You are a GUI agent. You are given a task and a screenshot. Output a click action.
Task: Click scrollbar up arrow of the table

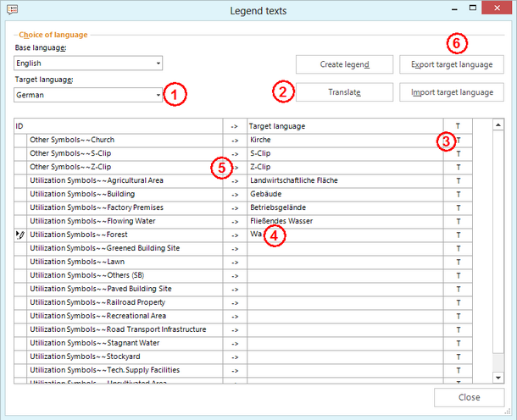pos(498,124)
